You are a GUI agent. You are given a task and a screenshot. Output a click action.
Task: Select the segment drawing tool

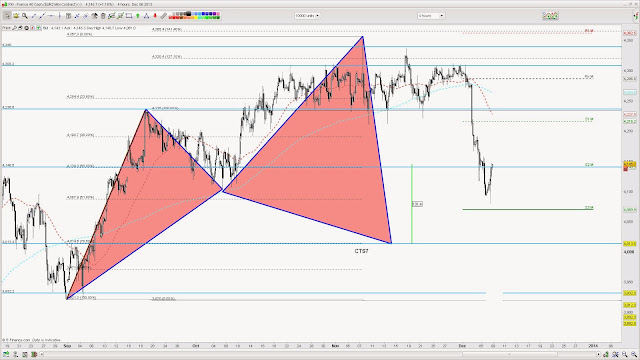[x=42, y=16]
